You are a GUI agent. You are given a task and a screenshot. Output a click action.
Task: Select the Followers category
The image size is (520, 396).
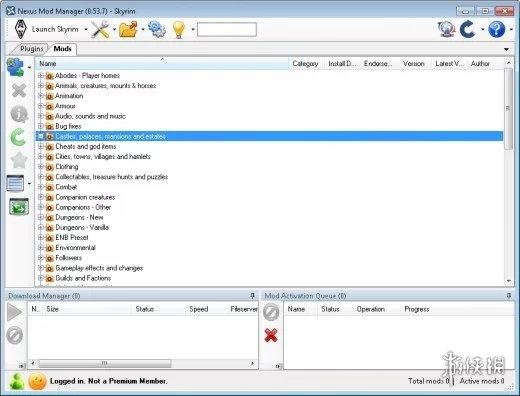pyautogui.click(x=269, y=258)
